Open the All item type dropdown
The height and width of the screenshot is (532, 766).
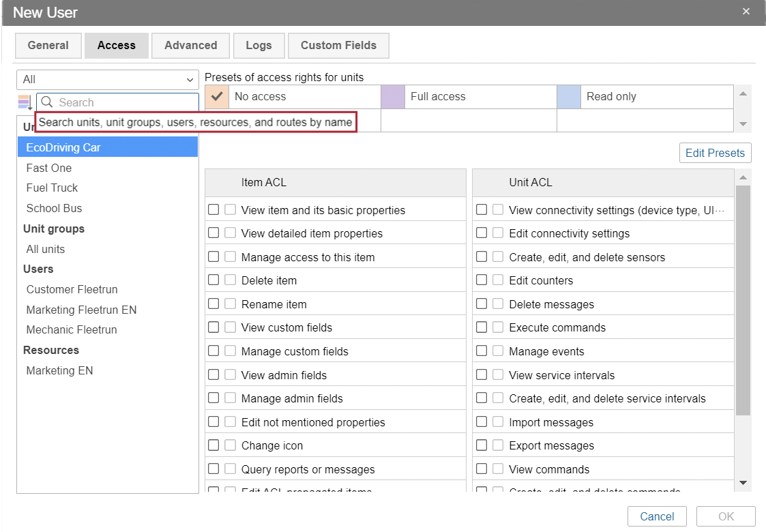[107, 80]
